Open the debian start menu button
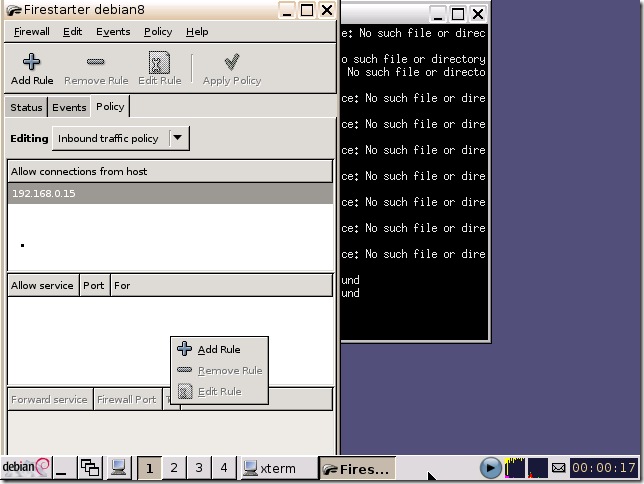This screenshot has width=644, height=484. click(x=26, y=468)
